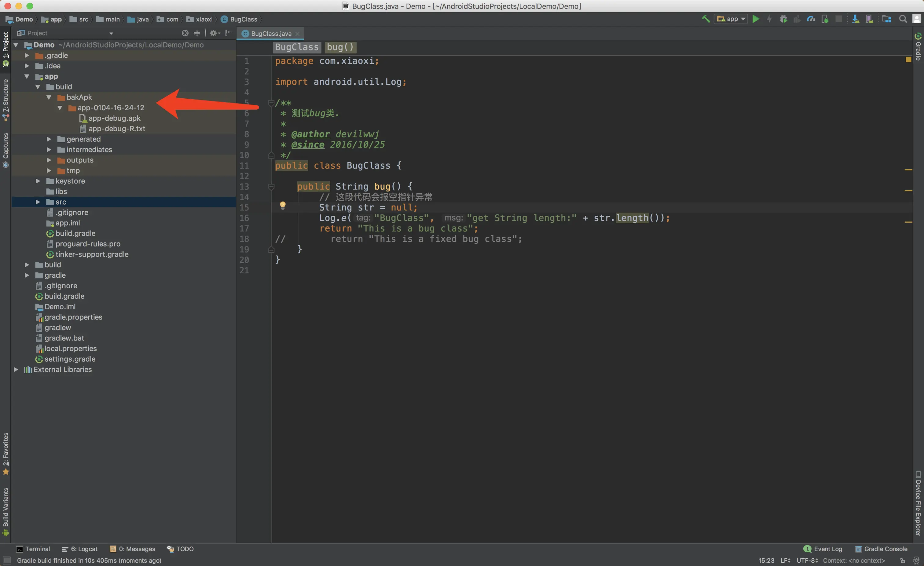Debug the app with the bug icon
The height and width of the screenshot is (566, 924).
point(783,19)
